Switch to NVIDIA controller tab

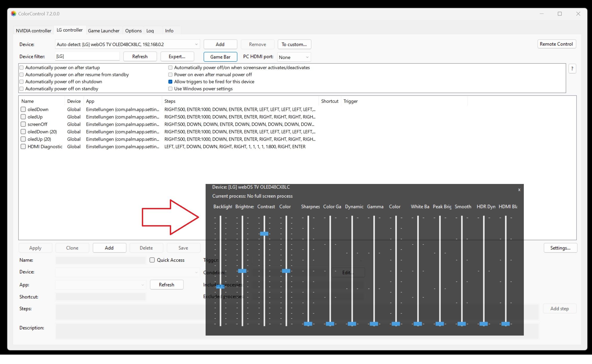[33, 31]
